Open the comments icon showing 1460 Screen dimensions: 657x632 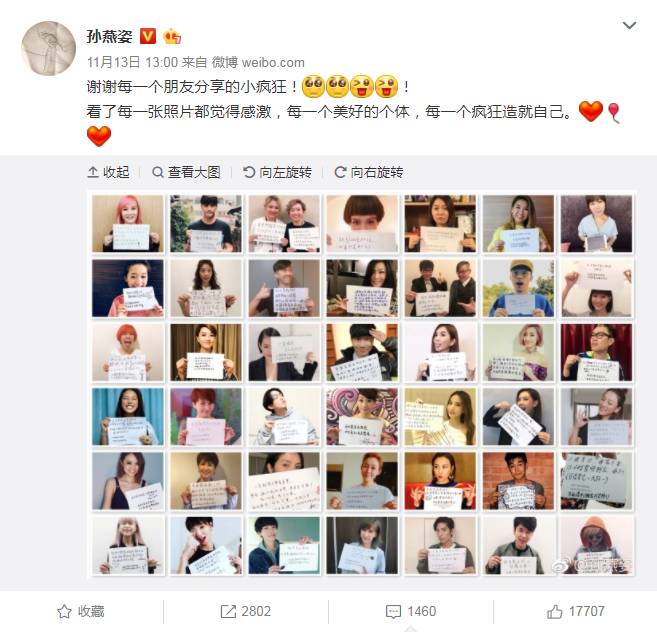(393, 611)
